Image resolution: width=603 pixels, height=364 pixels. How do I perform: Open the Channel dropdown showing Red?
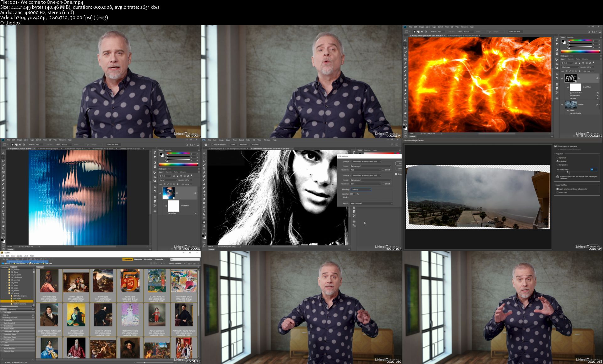coord(365,170)
